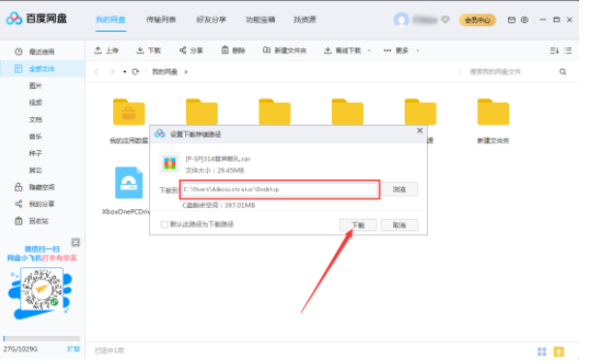The image size is (606, 364).
Task: Open the 会员中心 member center
Action: tap(477, 20)
